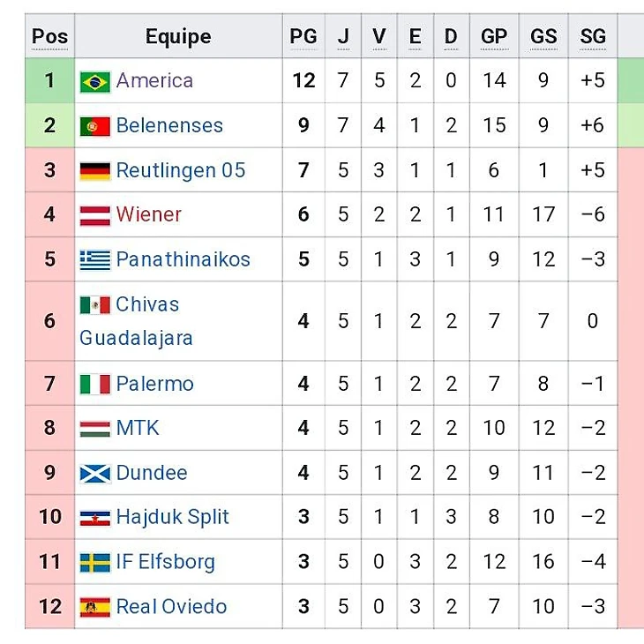Click the SG column header

click(593, 36)
